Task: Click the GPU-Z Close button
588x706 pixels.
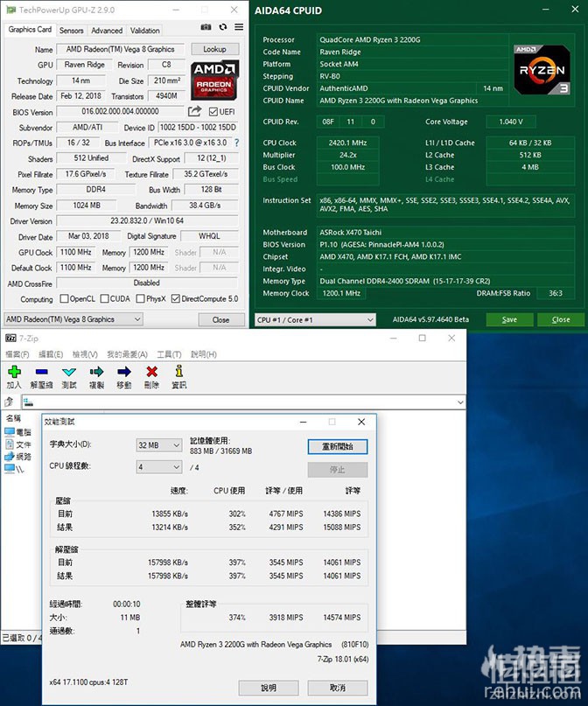Action: (221, 319)
